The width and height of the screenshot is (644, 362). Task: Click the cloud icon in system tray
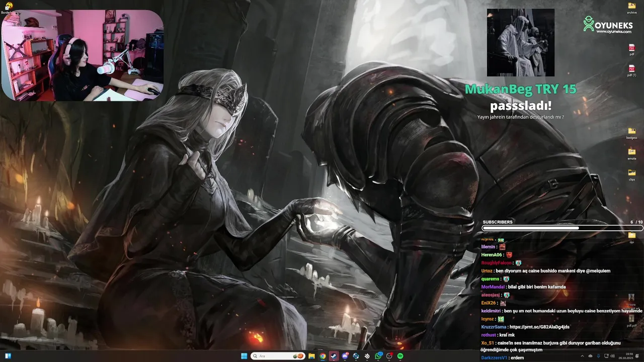coord(590,356)
